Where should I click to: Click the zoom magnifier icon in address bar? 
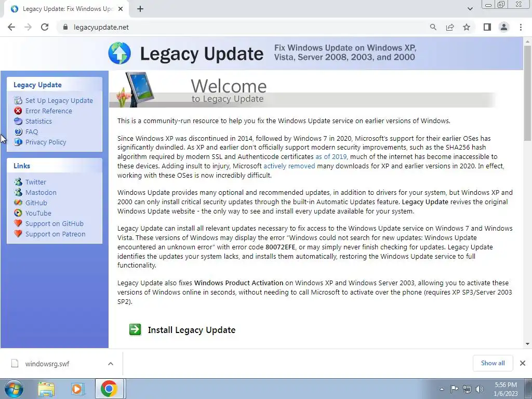[x=433, y=27]
